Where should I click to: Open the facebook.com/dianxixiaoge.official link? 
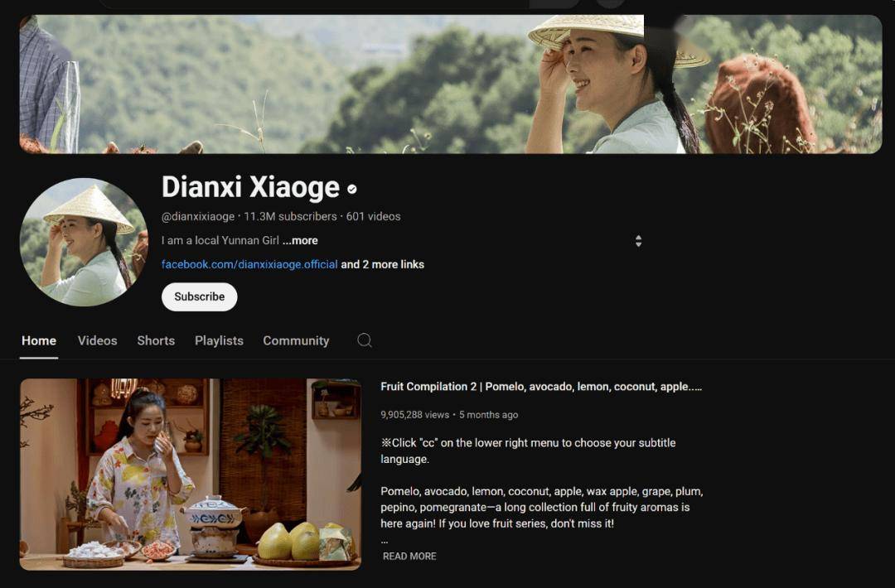pos(249,264)
